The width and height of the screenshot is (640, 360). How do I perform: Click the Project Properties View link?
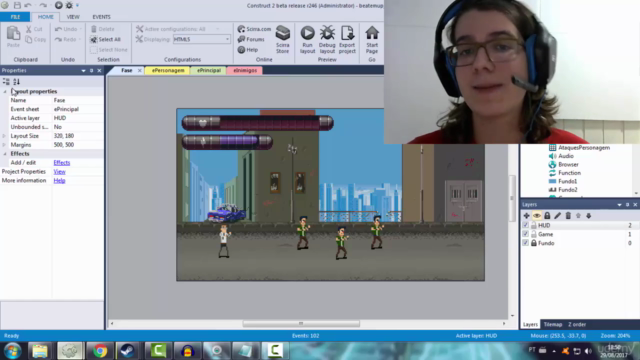pos(59,171)
